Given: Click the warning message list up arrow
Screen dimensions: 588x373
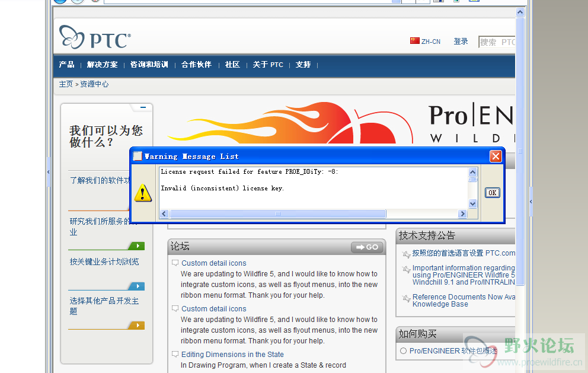Looking at the screenshot, I should 472,172.
